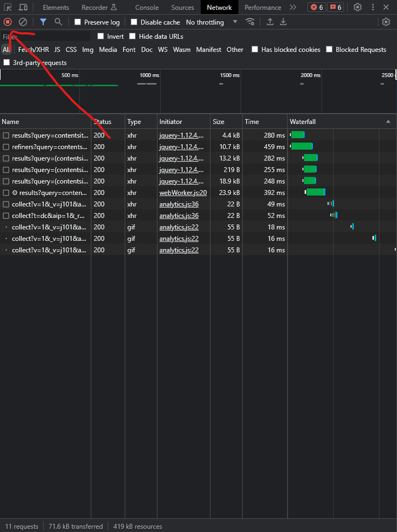Filter requests by JS type

pos(57,50)
